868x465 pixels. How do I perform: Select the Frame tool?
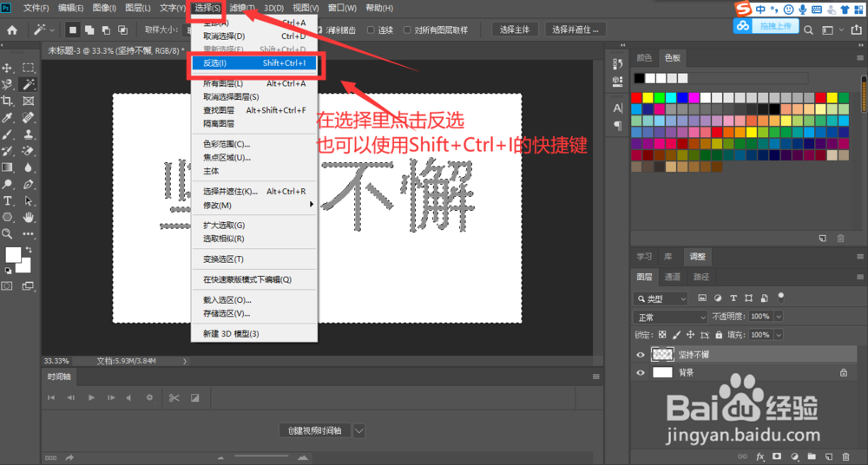[x=29, y=101]
